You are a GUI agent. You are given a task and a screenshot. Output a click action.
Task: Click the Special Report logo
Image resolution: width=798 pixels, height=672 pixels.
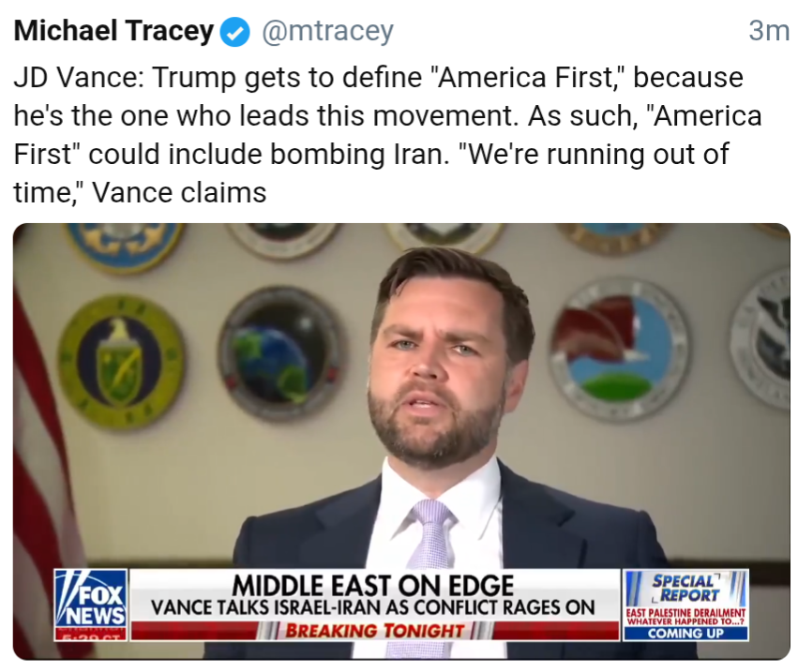click(x=685, y=588)
